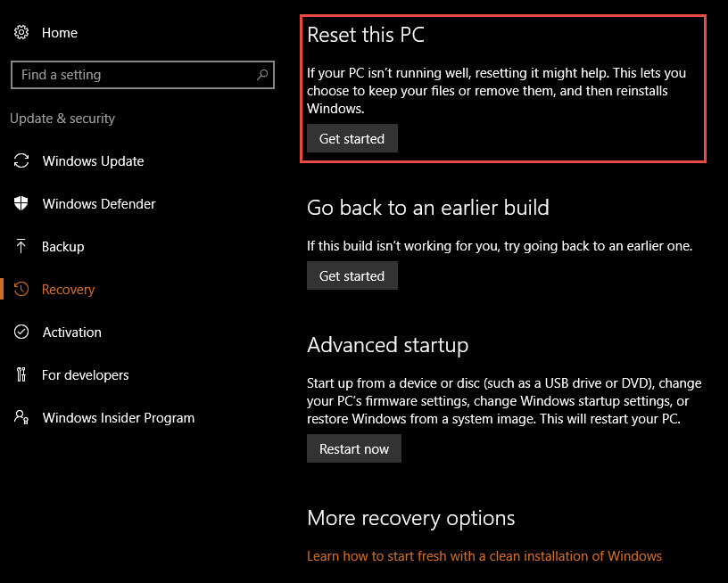Click the Windows Defender shield icon
728x583 pixels.
[x=21, y=203]
